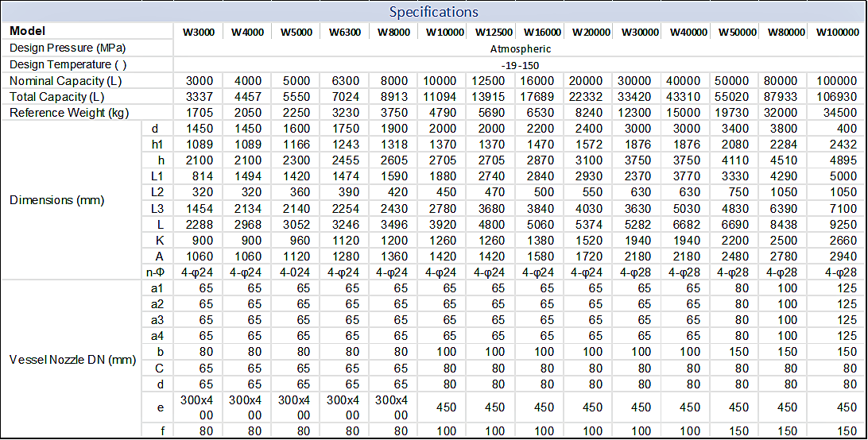Click the Design Pressure (MPa) label
The width and height of the screenshot is (868, 440).
pyautogui.click(x=68, y=48)
